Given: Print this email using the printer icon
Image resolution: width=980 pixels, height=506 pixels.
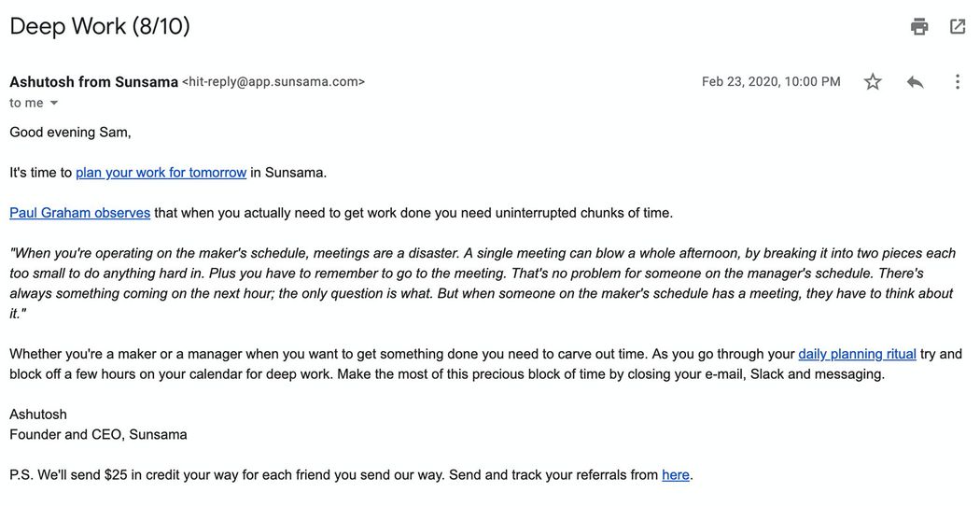Looking at the screenshot, I should (x=919, y=26).
